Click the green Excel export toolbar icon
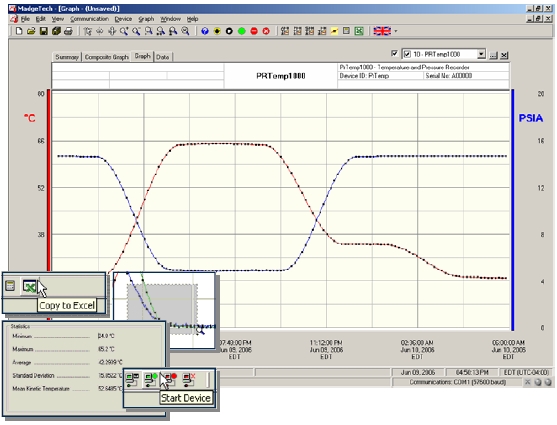Screen dimensions: 557x425 [x=359, y=31]
